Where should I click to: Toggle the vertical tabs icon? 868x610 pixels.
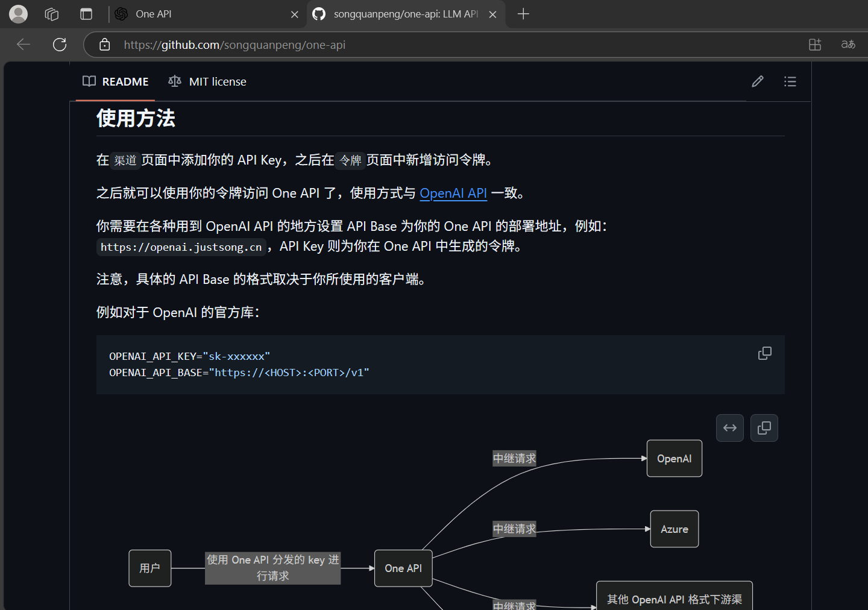click(x=86, y=14)
